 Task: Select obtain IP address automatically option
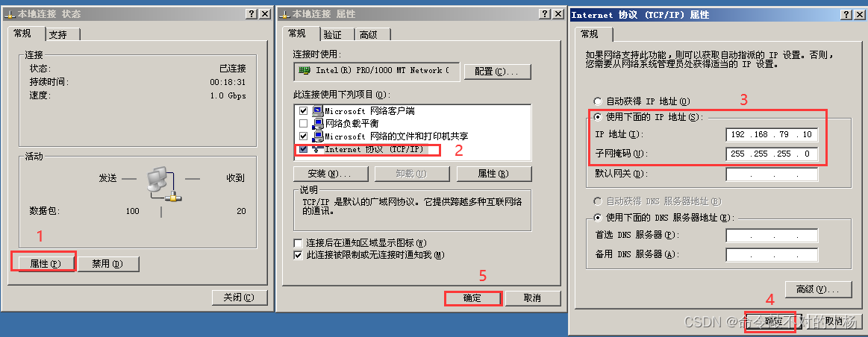pos(597,102)
